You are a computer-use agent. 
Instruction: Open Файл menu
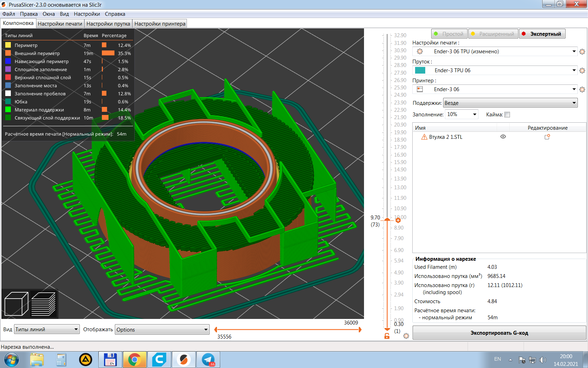tap(9, 14)
